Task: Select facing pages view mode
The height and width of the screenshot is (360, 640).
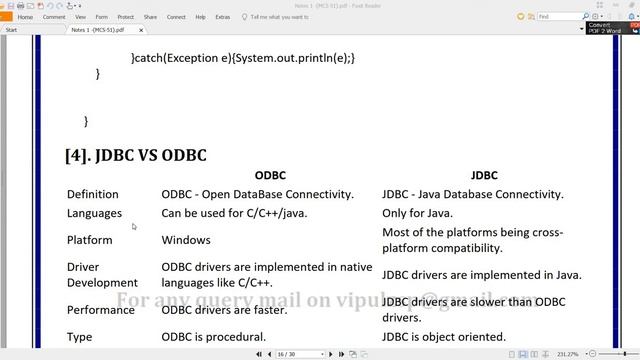Action: (x=534, y=354)
